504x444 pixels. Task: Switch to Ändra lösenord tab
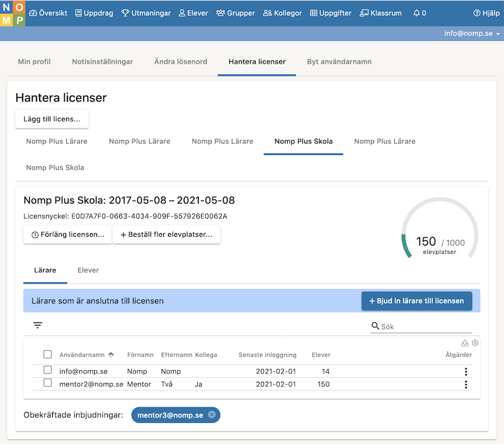pos(181,62)
